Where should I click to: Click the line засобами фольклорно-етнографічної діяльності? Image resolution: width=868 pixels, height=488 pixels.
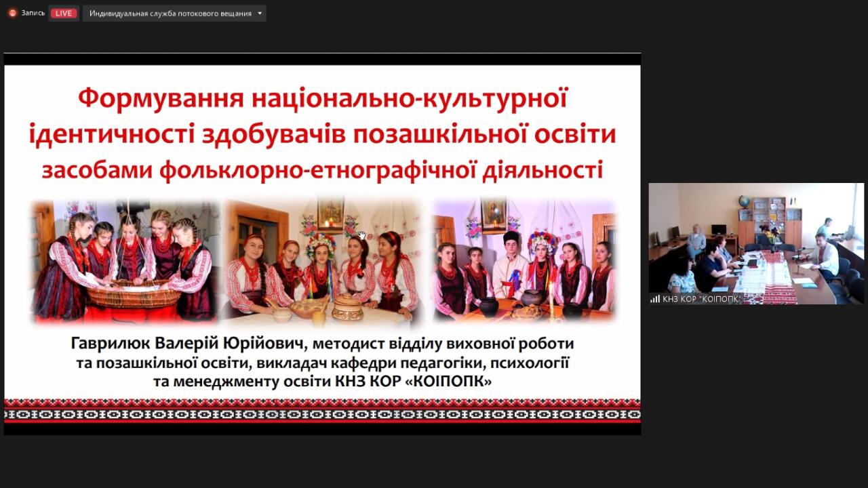[322, 169]
